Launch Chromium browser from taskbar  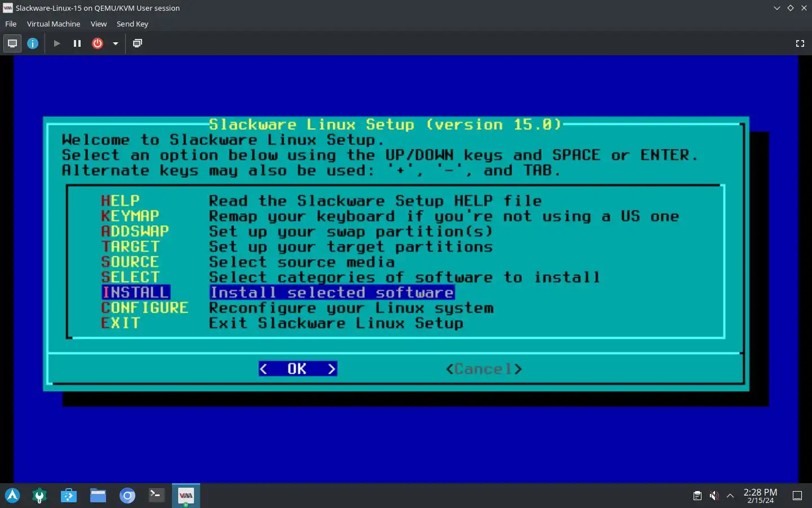tap(127, 496)
